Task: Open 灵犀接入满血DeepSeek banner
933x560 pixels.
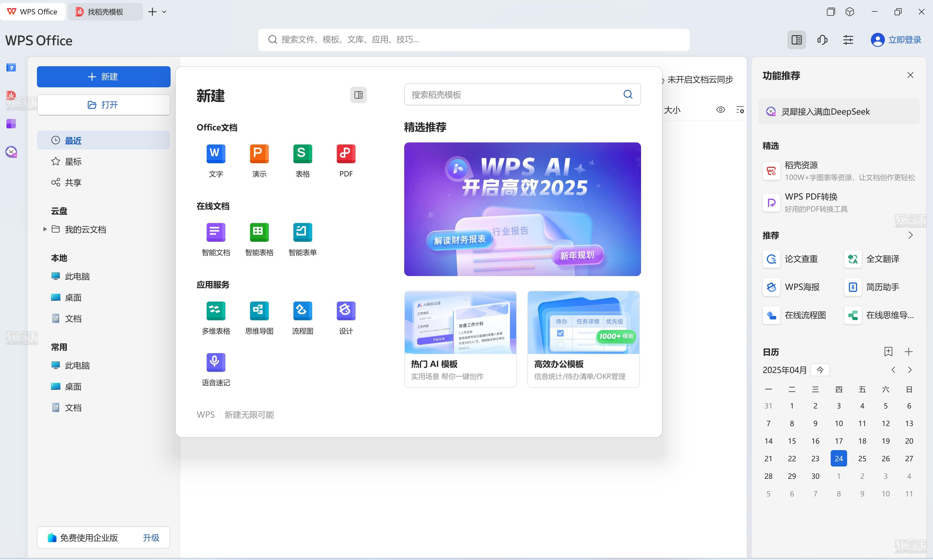Action: coord(839,111)
